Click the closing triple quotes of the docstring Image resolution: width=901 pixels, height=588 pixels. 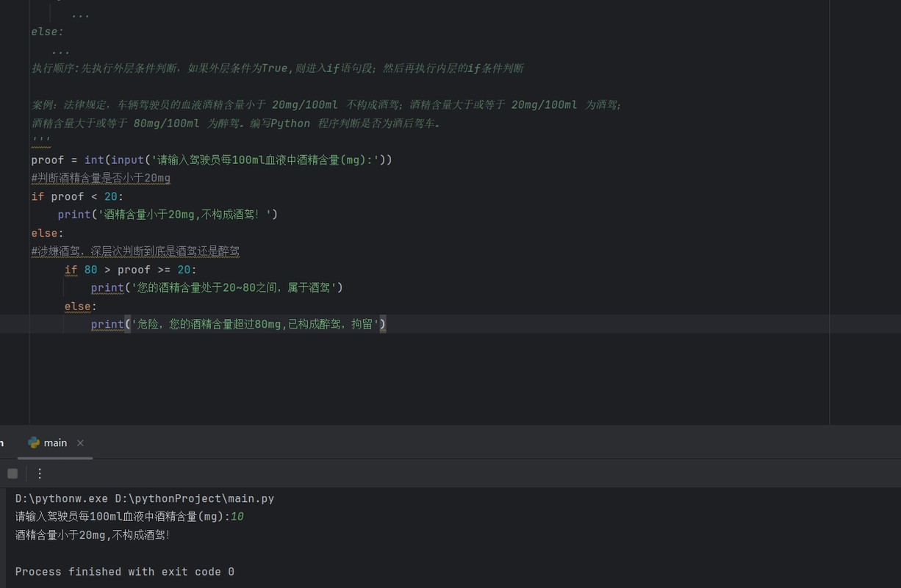[40, 140]
